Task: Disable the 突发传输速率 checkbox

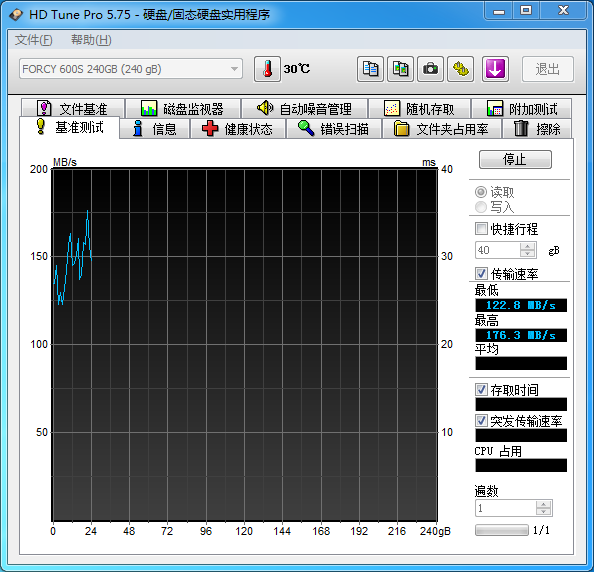Action: coord(481,420)
